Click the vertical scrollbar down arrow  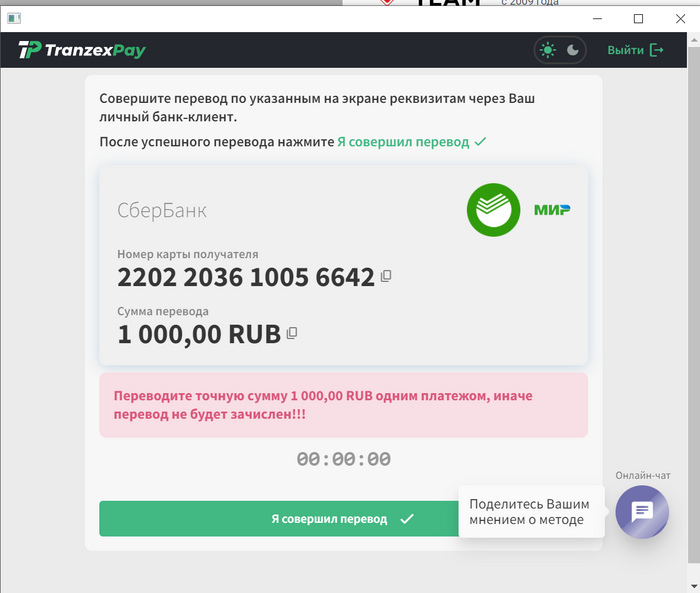694,587
